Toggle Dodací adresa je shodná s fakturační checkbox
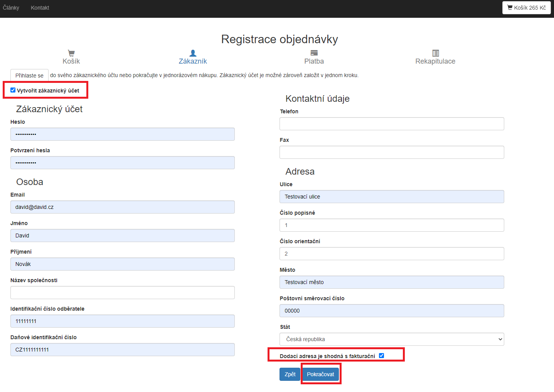This screenshot has height=392, width=554. coord(381,356)
